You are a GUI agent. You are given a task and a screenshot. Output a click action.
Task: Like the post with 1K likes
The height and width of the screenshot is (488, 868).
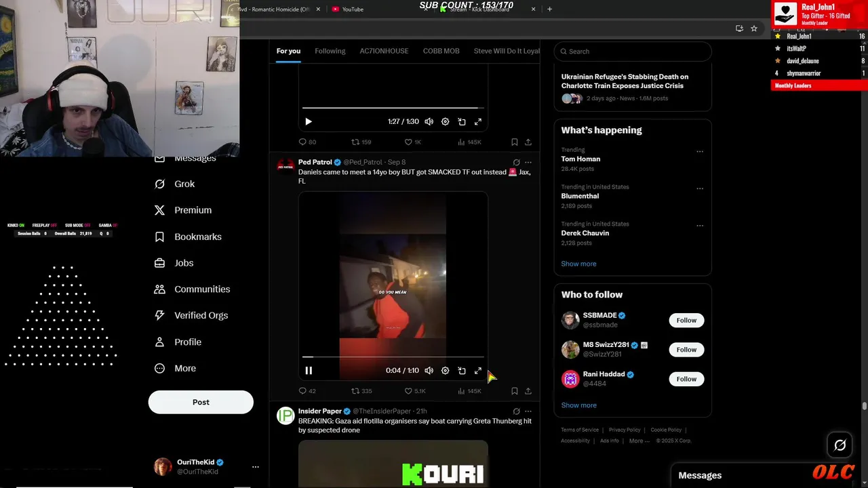pos(412,142)
